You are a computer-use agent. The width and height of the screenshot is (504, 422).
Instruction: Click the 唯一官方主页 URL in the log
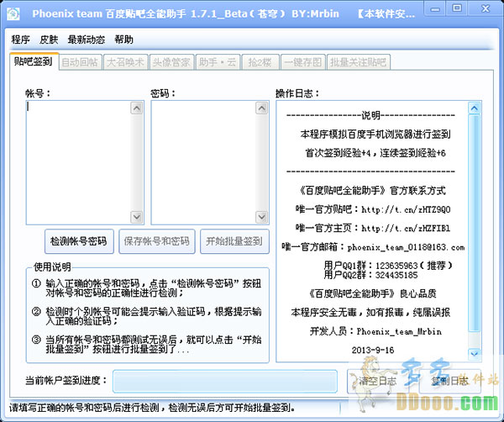406,229
